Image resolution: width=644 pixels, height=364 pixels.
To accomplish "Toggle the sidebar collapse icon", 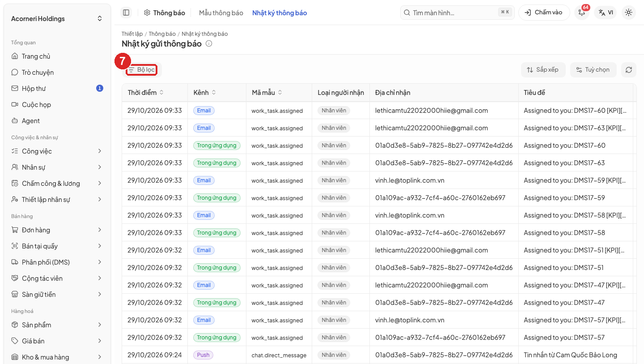I will tap(126, 13).
